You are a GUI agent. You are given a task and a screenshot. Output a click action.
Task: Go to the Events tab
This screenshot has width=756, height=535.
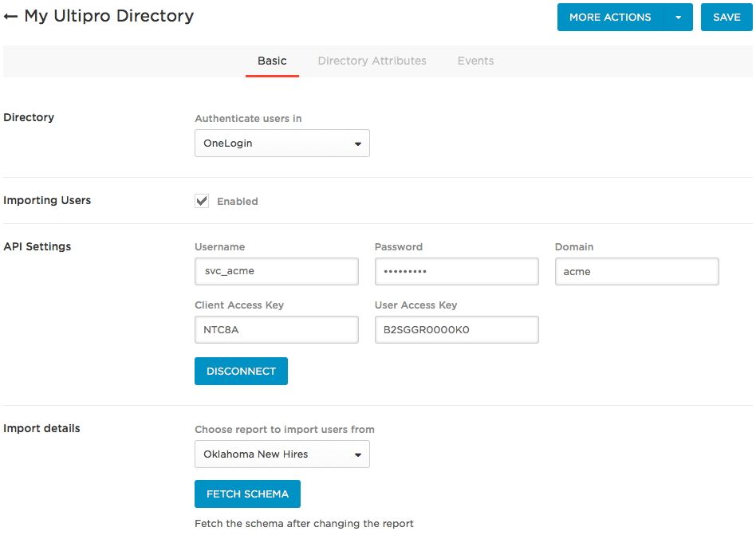pyautogui.click(x=475, y=61)
